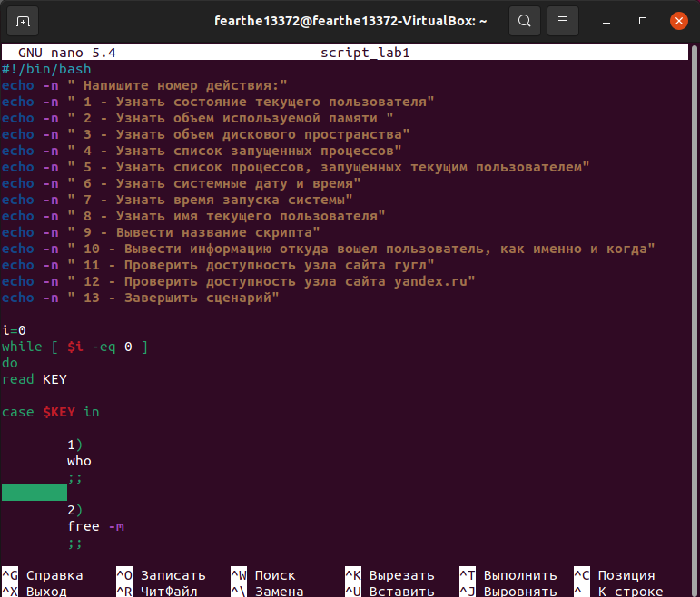Image resolution: width=700 pixels, height=597 pixels.
Task: Click the ^C Позиция shortcut
Action: [x=615, y=575]
